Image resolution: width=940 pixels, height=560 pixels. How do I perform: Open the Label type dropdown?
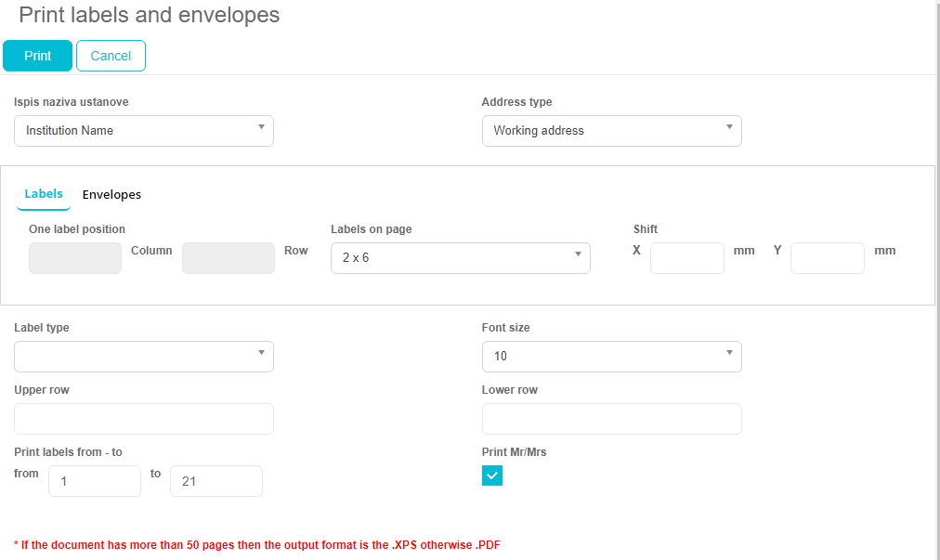coord(143,357)
